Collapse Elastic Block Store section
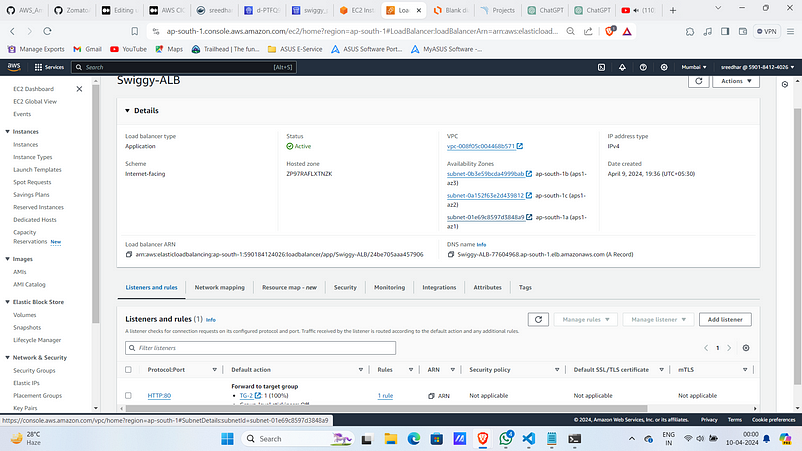The height and width of the screenshot is (451, 802). (x=8, y=302)
